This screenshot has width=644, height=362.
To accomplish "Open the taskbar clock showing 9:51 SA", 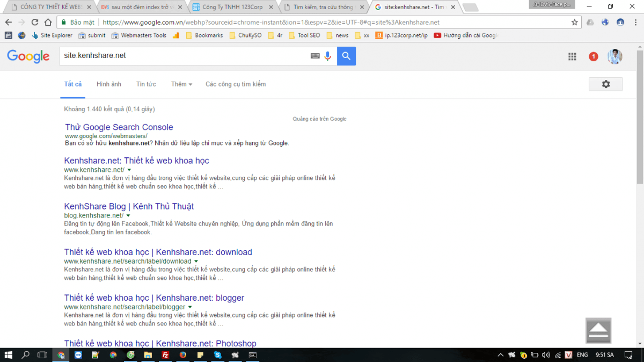I will coord(605,355).
